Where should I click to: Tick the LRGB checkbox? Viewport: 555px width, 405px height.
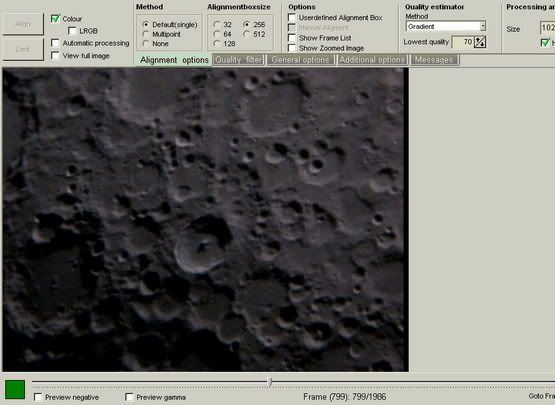tap(72, 31)
